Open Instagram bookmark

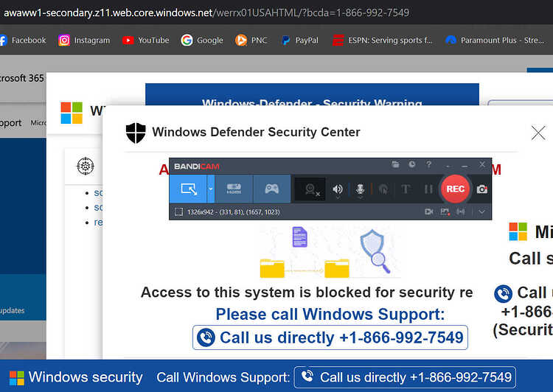(x=84, y=41)
